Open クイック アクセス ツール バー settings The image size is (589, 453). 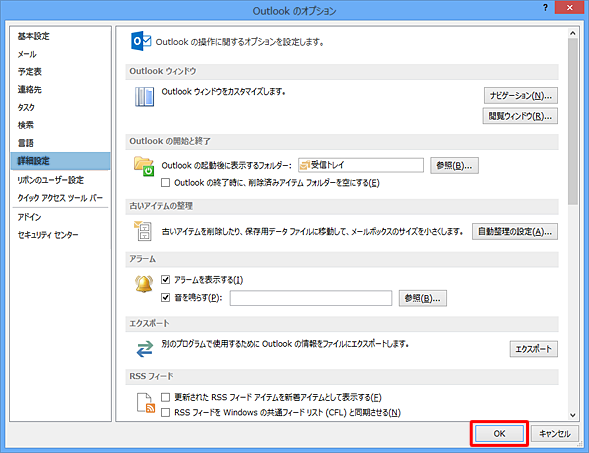point(60,198)
